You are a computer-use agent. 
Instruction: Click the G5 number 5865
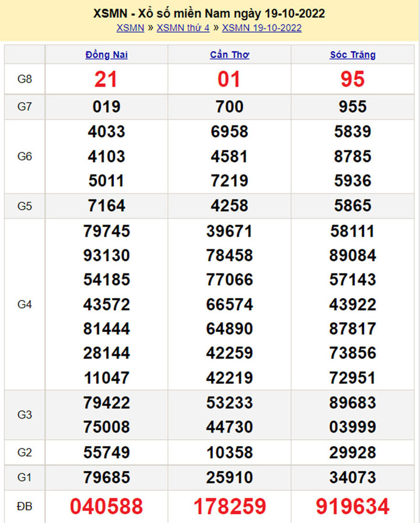pyautogui.click(x=352, y=206)
